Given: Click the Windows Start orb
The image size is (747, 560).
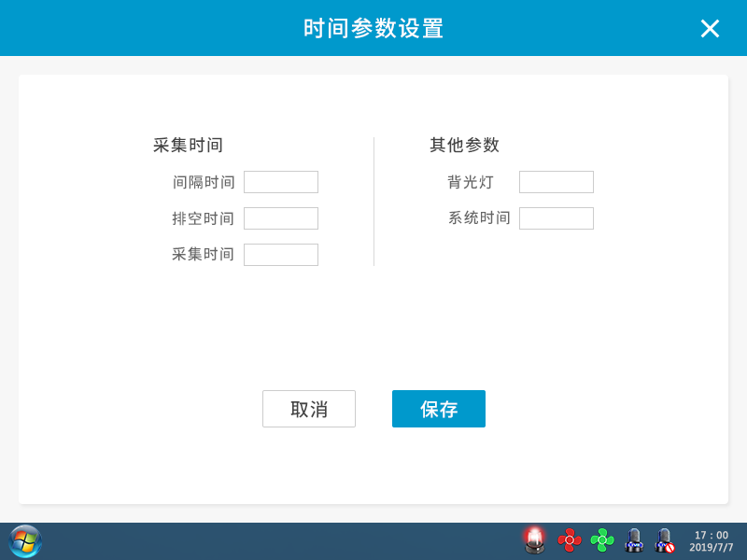Looking at the screenshot, I should point(25,541).
